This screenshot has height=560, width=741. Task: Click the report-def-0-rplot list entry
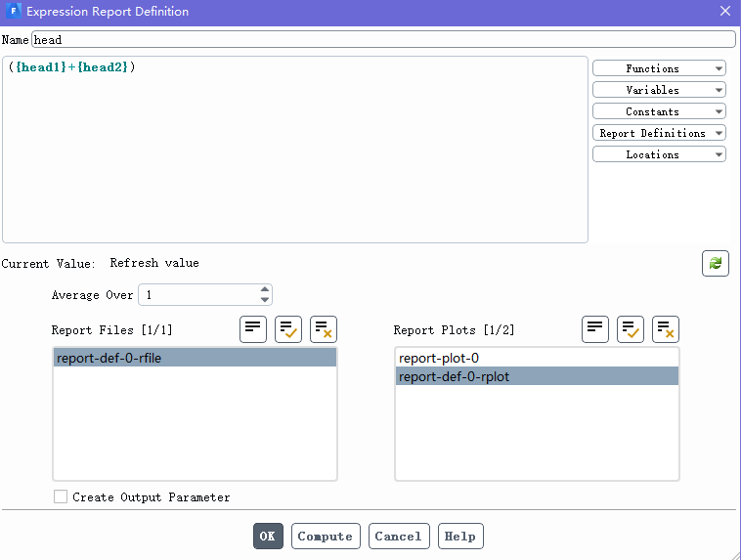(454, 376)
